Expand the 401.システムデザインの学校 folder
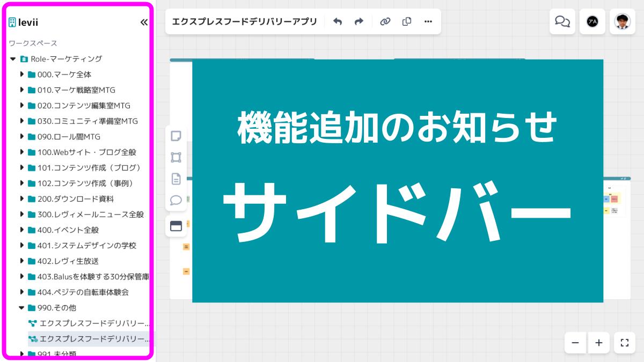 click(22, 245)
